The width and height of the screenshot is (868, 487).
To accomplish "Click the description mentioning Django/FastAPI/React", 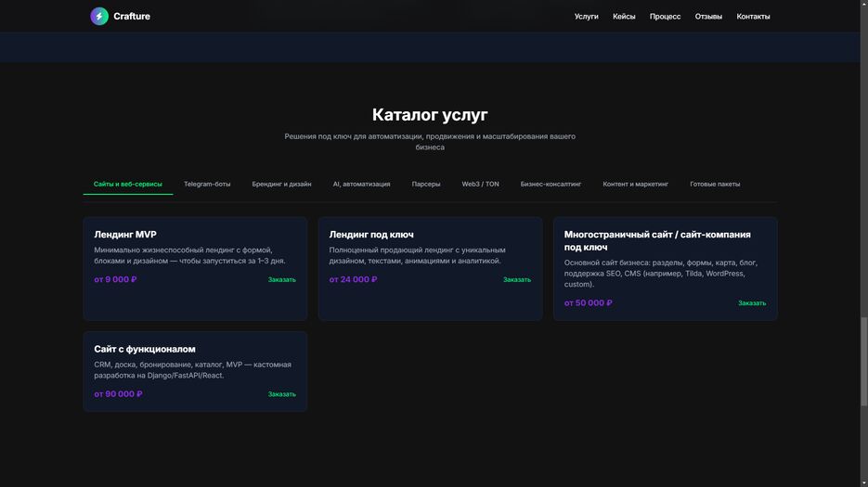I will [x=193, y=370].
